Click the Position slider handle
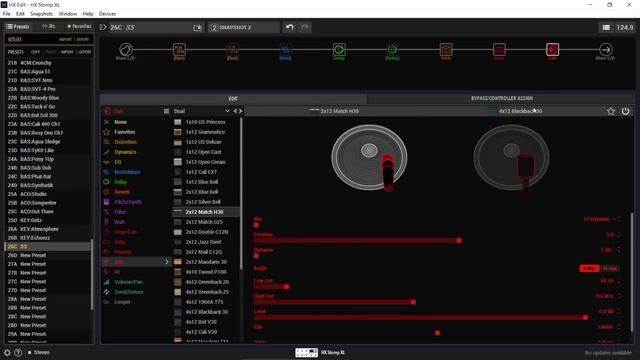 [459, 241]
